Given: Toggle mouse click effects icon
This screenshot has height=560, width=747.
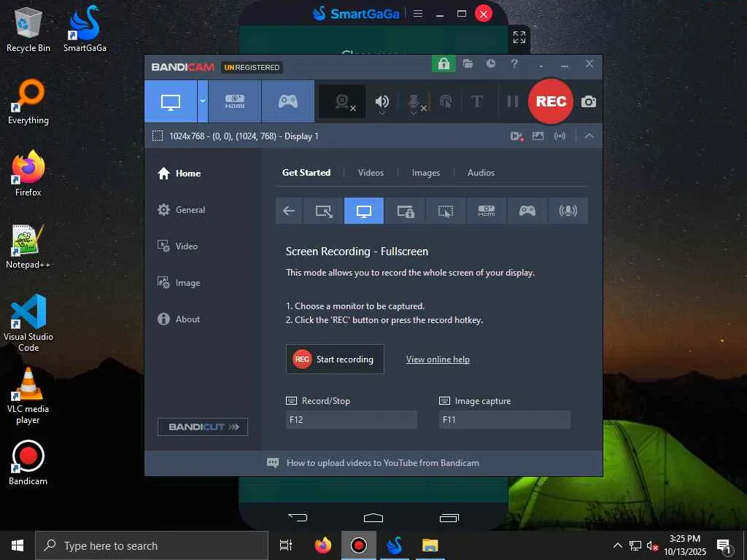Looking at the screenshot, I should [446, 101].
